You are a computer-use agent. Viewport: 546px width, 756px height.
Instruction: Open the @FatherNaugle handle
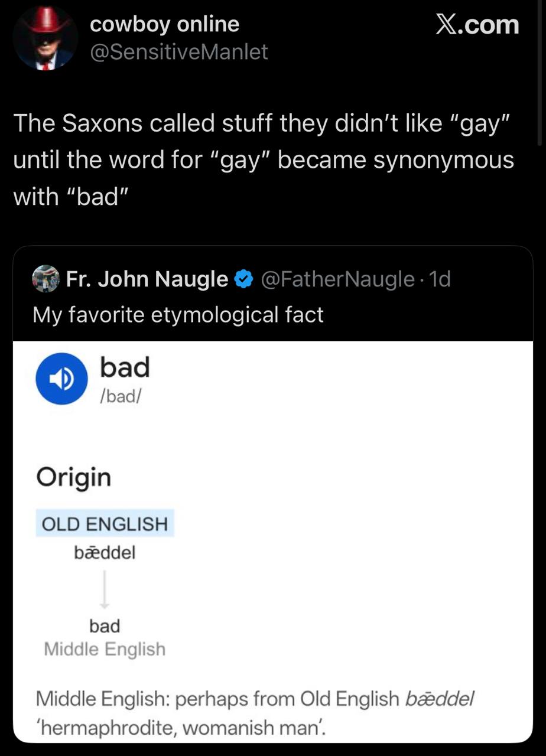click(x=337, y=279)
